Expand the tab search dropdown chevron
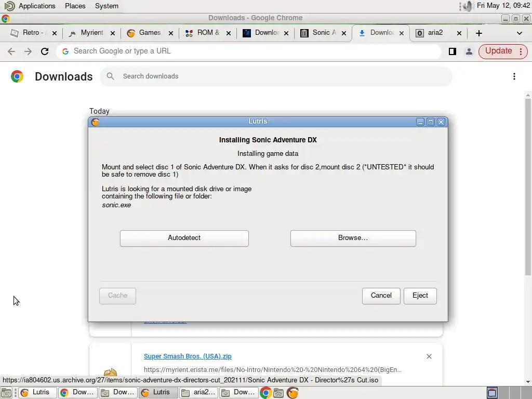The image size is (532, 399). [x=519, y=33]
